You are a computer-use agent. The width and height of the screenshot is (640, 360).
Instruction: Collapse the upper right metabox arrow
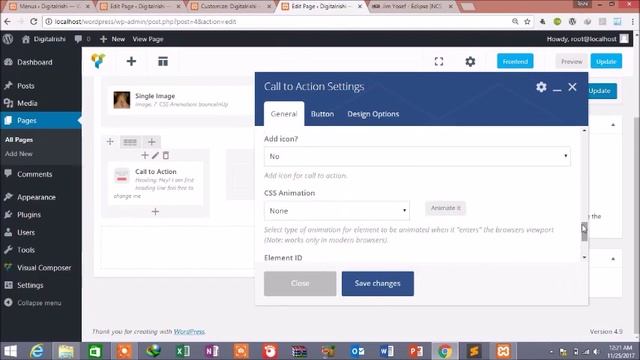[x=613, y=125]
